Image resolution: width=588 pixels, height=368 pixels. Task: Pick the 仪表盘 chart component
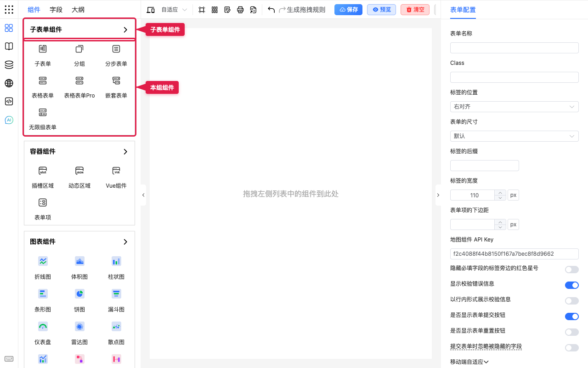point(43,333)
